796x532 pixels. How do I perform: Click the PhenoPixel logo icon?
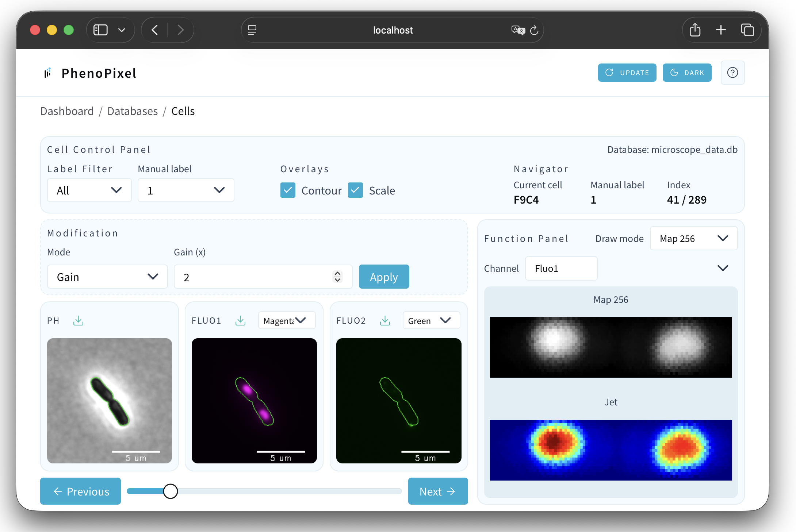pos(48,73)
